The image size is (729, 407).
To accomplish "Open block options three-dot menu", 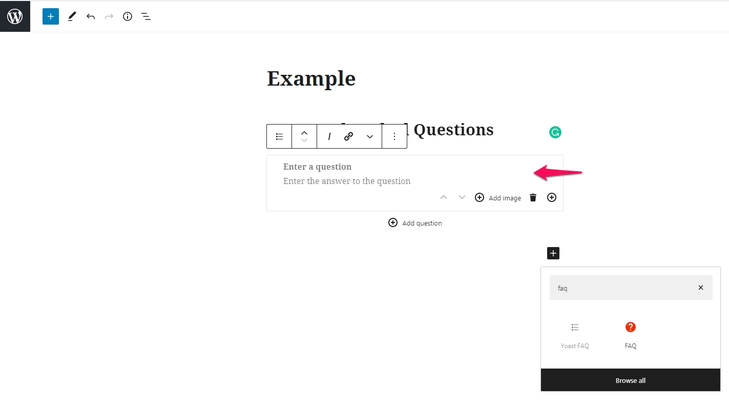I will (394, 136).
